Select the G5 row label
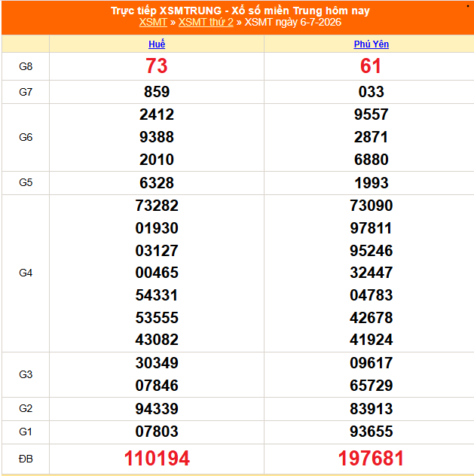 click(26, 182)
